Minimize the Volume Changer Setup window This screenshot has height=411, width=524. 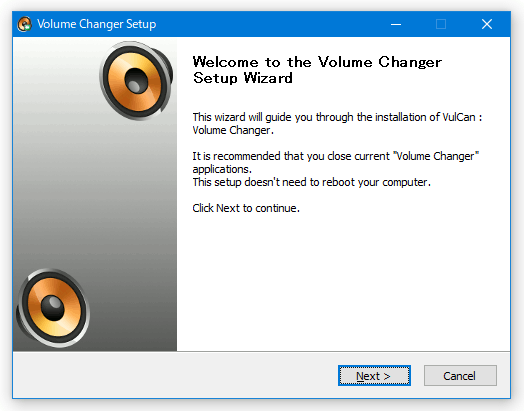tap(396, 24)
